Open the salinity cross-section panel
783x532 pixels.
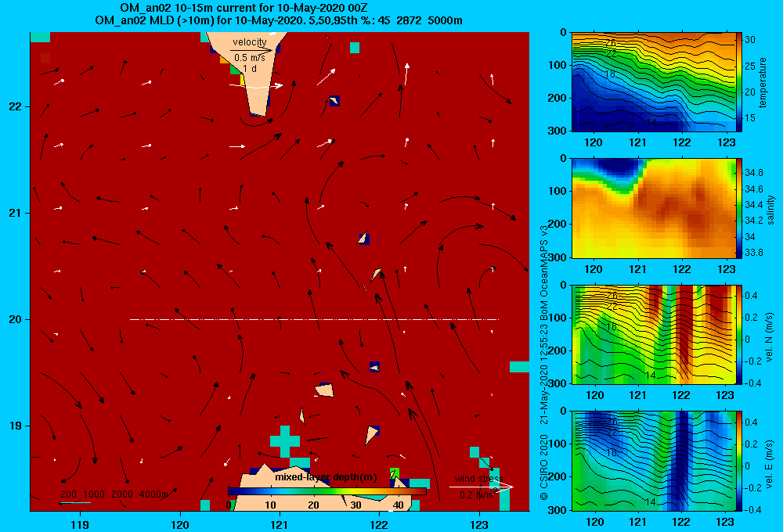[654, 208]
